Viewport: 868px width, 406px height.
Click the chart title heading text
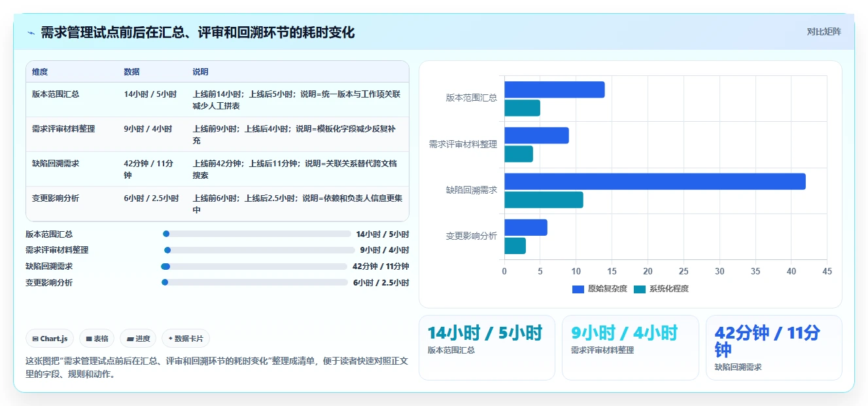tap(198, 32)
